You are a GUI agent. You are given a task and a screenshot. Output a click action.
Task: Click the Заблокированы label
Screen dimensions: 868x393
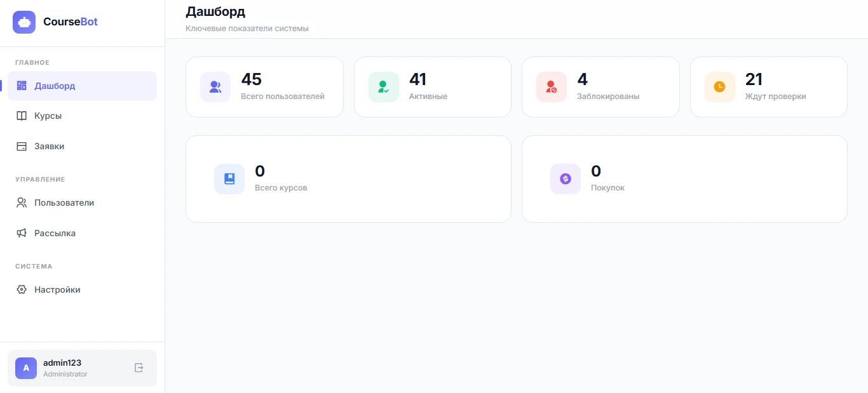[608, 97]
